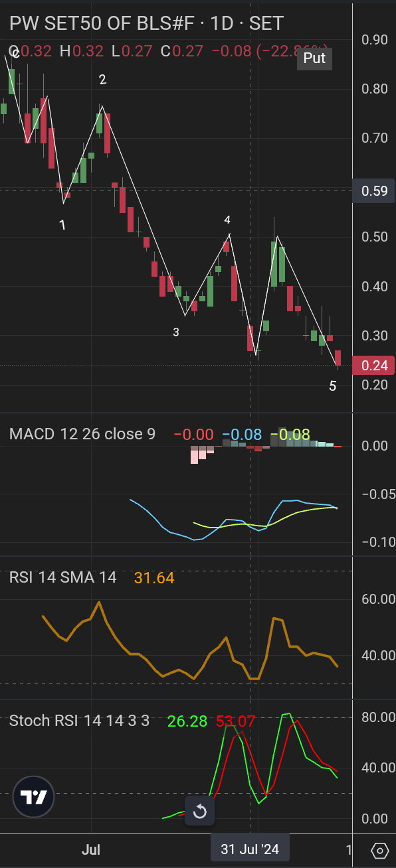Open the Stoch RSI 14 14 3 3 legend

pos(79,721)
